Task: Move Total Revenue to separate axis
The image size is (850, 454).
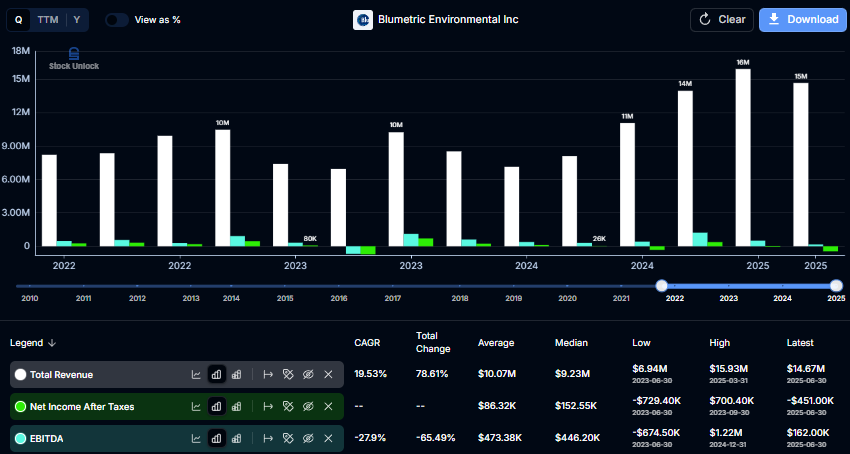Action: click(268, 374)
